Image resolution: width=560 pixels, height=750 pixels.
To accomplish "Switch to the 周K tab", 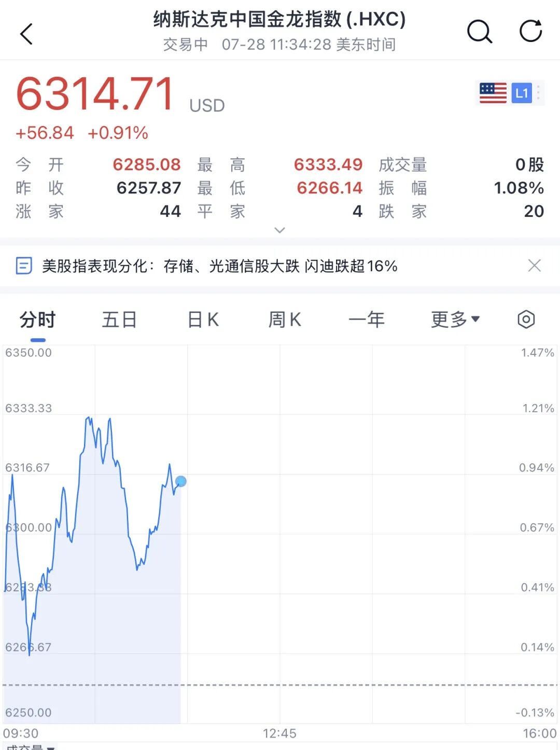I will pos(284,320).
